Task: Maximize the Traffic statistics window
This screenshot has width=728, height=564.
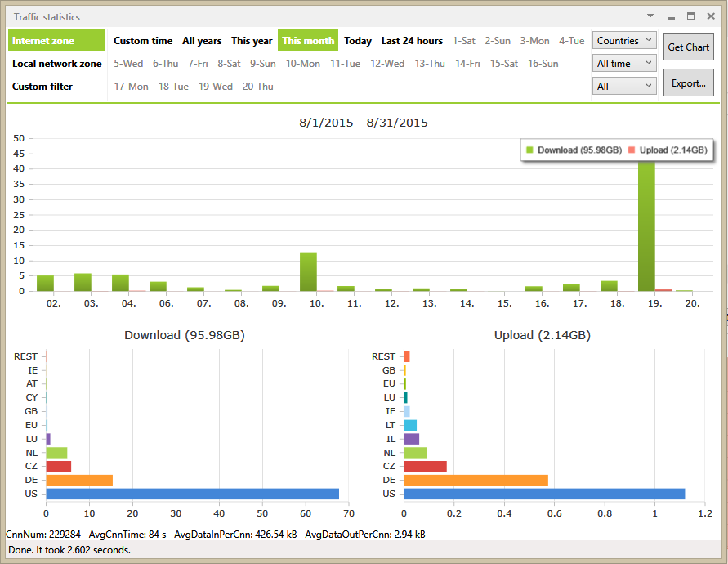Action: coord(690,16)
